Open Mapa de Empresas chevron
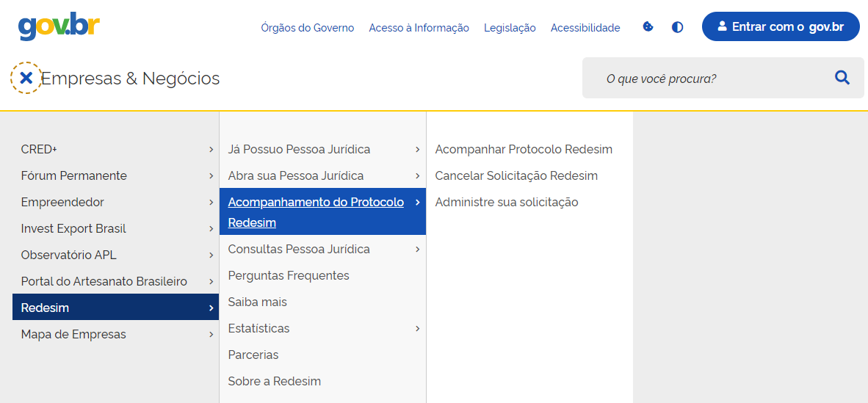The width and height of the screenshot is (868, 403). (211, 334)
